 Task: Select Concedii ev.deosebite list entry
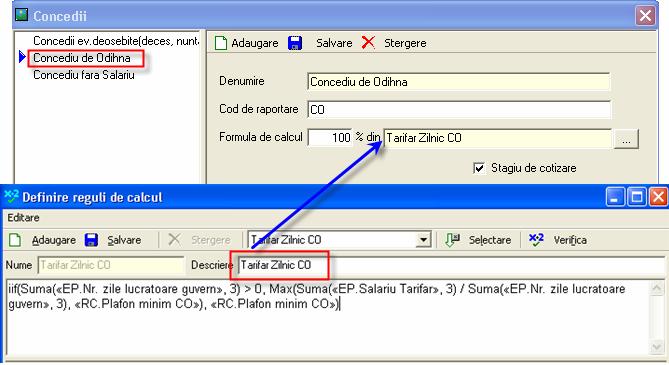[116, 41]
